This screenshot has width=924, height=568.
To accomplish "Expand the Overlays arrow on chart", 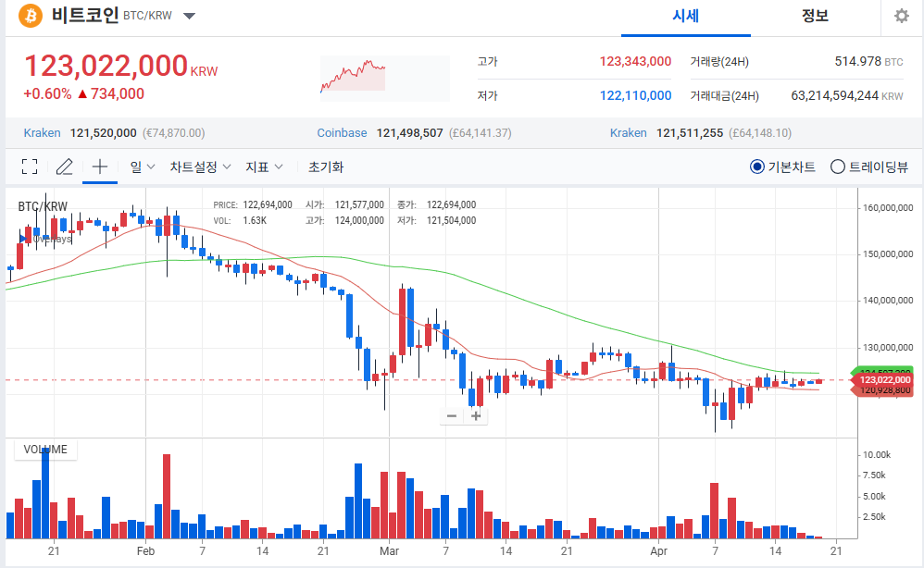I will 22,239.
